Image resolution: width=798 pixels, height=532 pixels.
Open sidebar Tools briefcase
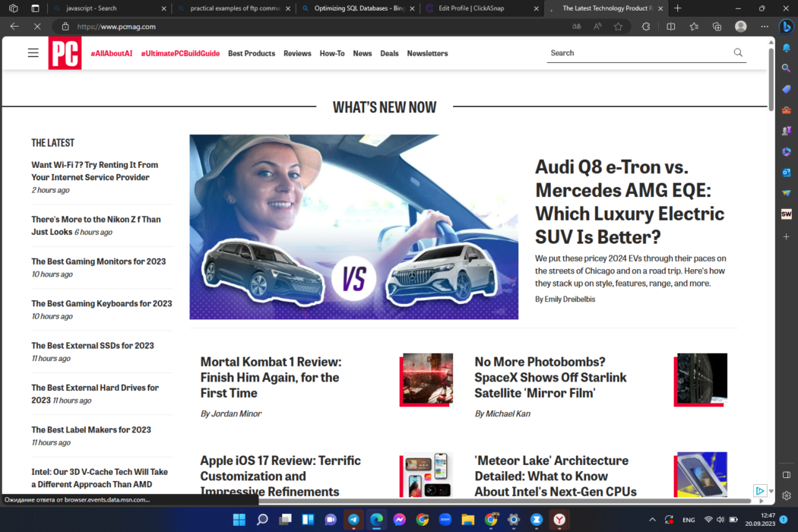[x=787, y=110]
